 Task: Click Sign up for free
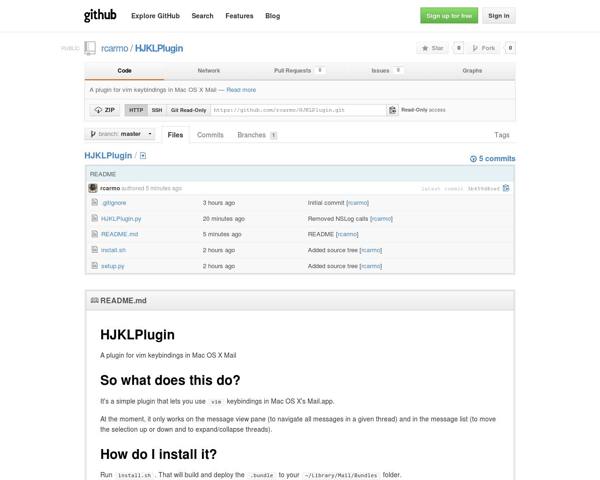(448, 16)
